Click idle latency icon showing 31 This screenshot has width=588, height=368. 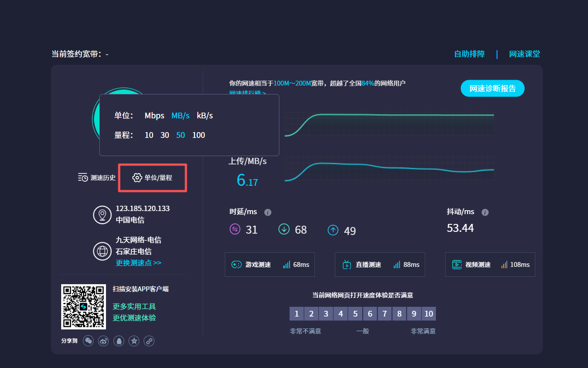235,229
